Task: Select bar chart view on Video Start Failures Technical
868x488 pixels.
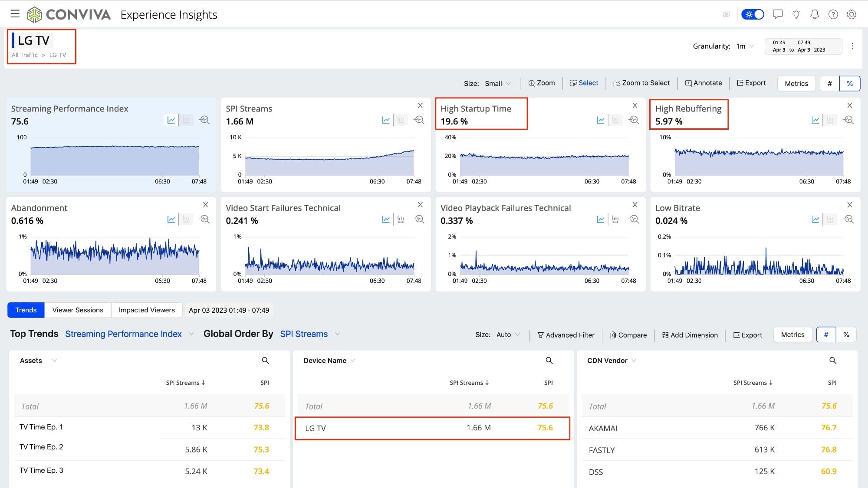Action: pos(401,219)
